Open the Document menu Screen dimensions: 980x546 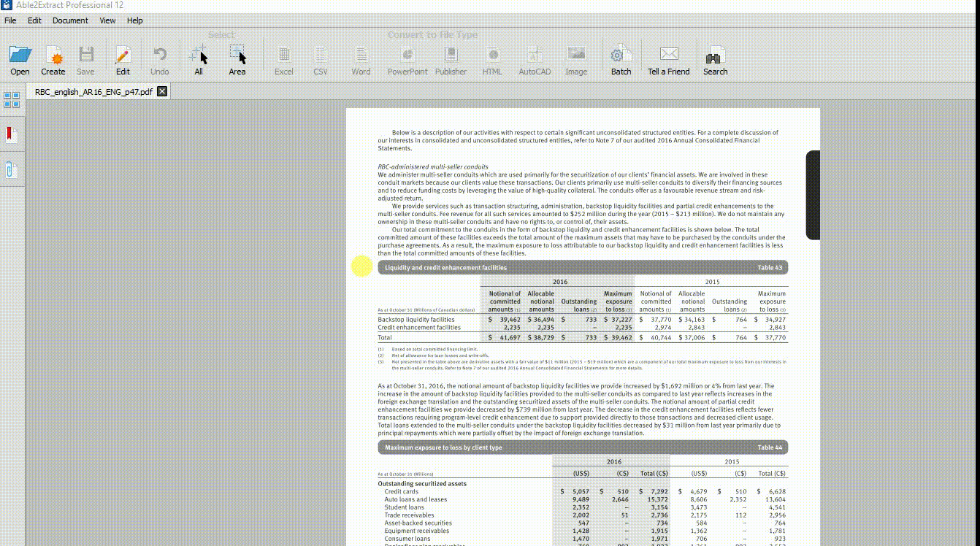pos(70,20)
